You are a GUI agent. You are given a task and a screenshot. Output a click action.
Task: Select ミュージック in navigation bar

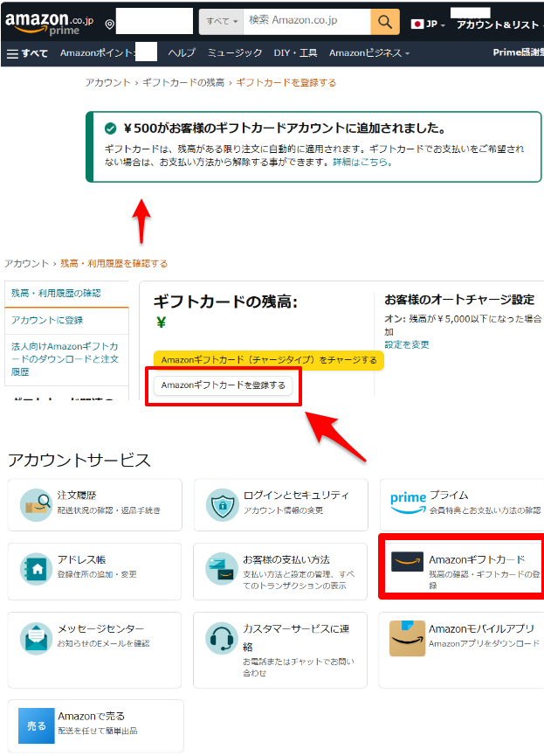point(236,53)
